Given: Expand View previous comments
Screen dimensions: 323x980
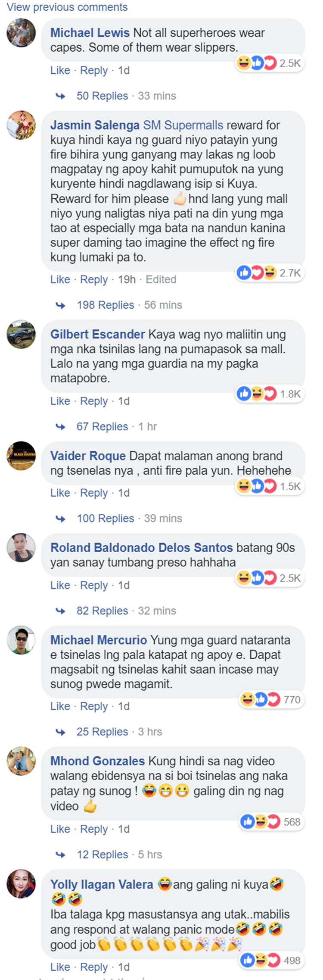Looking at the screenshot, I should [67, 7].
